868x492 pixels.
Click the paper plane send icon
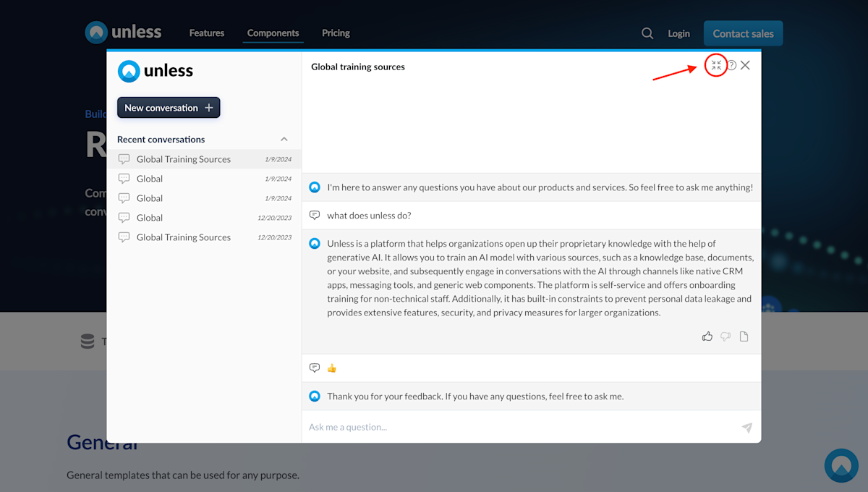tap(746, 427)
